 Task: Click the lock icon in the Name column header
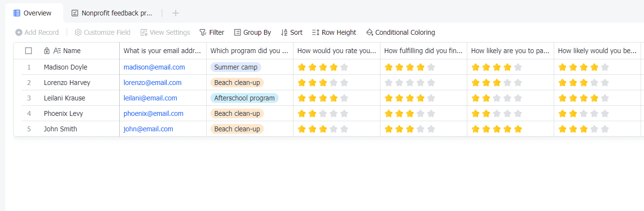coord(47,51)
